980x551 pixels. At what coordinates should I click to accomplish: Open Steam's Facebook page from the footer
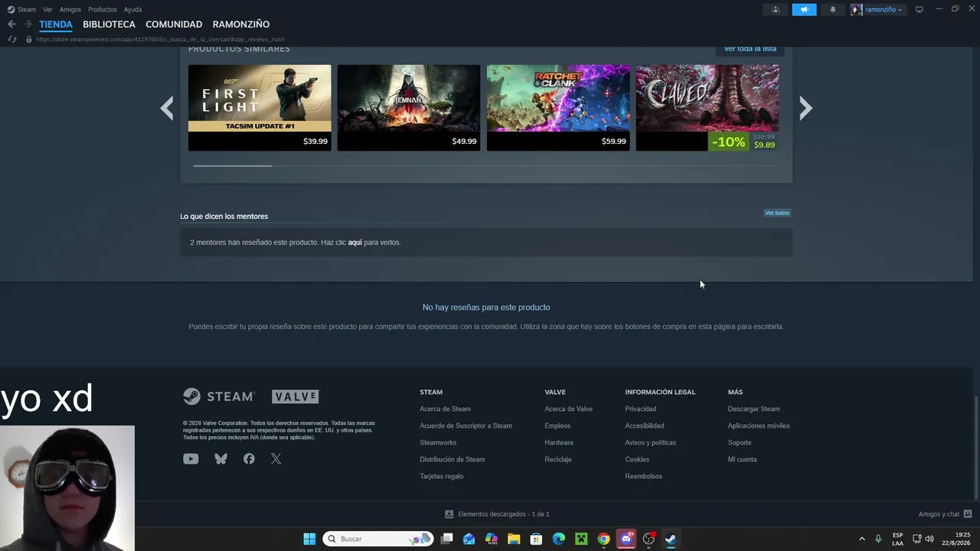(249, 459)
